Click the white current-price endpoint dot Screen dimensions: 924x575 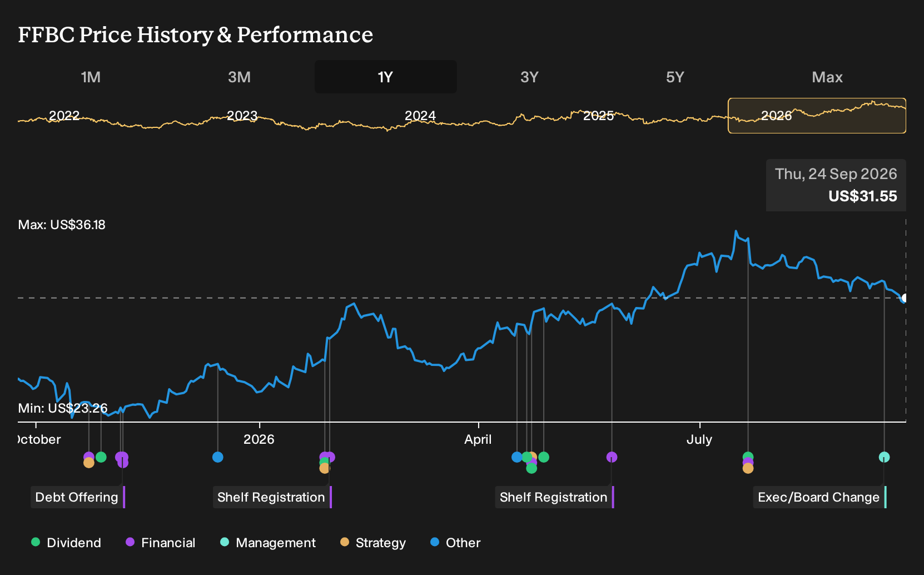click(x=905, y=298)
